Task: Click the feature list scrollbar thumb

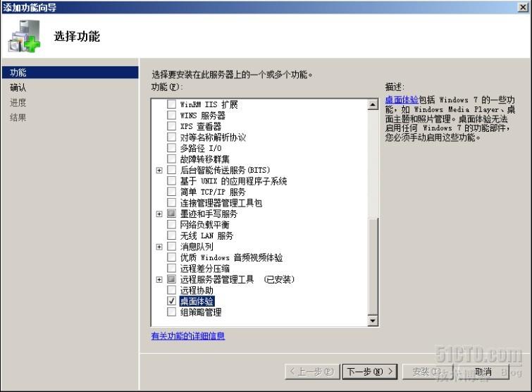Action: (x=373, y=267)
